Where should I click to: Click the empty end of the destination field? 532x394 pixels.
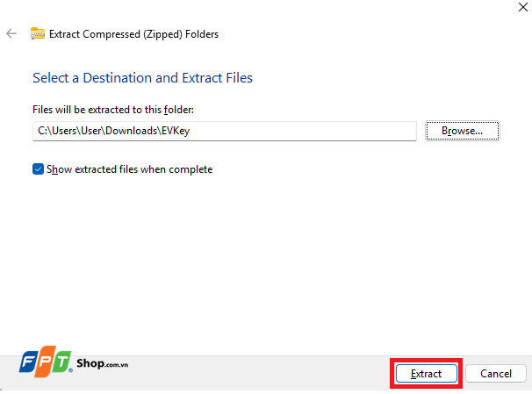point(302,131)
